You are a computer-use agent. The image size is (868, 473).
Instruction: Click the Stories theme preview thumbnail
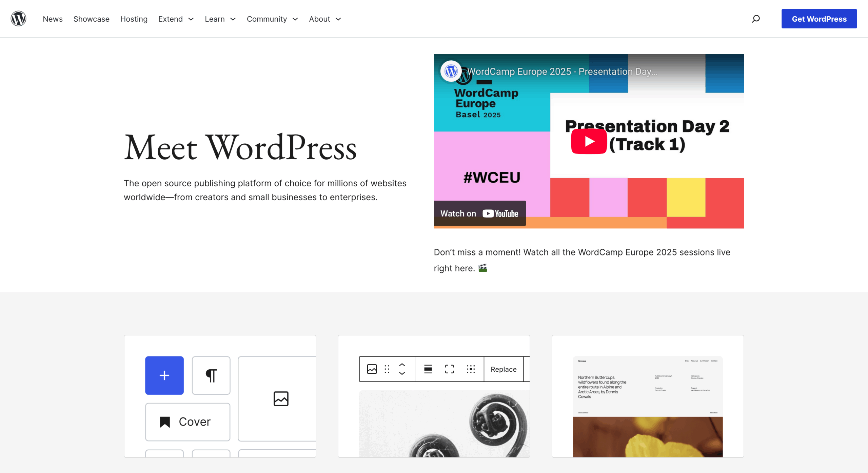pos(648,407)
